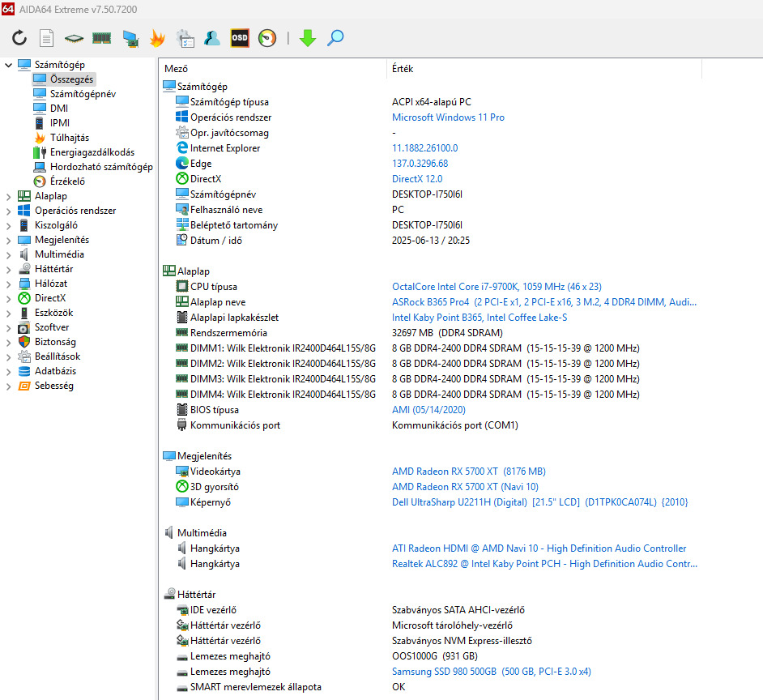Viewport: 763px width, 700px height.
Task: Open the OSD panel icon
Action: [x=240, y=38]
